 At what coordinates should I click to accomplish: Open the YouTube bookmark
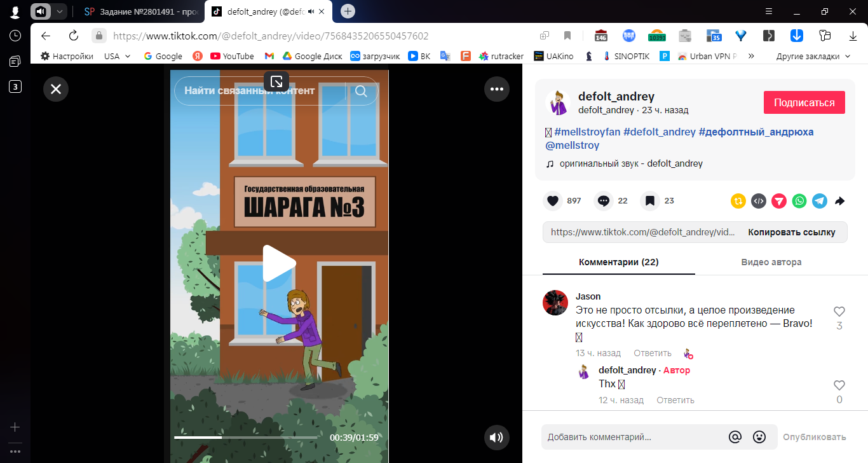click(x=232, y=56)
